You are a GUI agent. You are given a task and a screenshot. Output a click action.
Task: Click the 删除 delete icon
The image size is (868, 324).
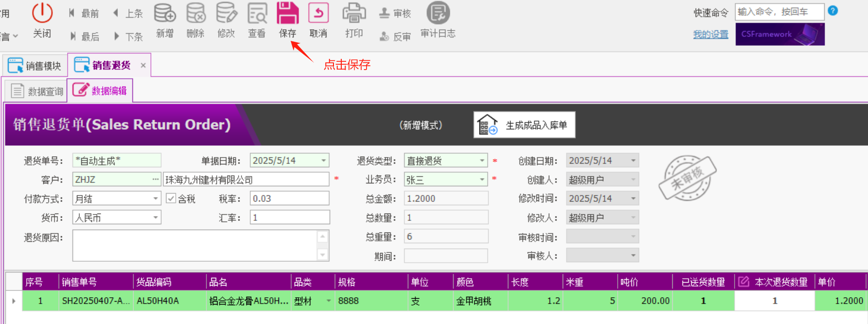coord(196,13)
